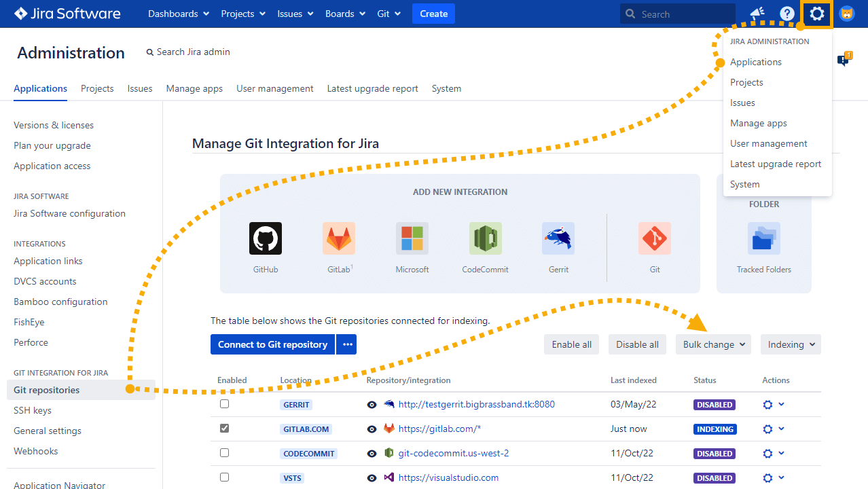Screen dimensions: 868x489
Task: Open the Indexing dropdown
Action: click(x=791, y=344)
